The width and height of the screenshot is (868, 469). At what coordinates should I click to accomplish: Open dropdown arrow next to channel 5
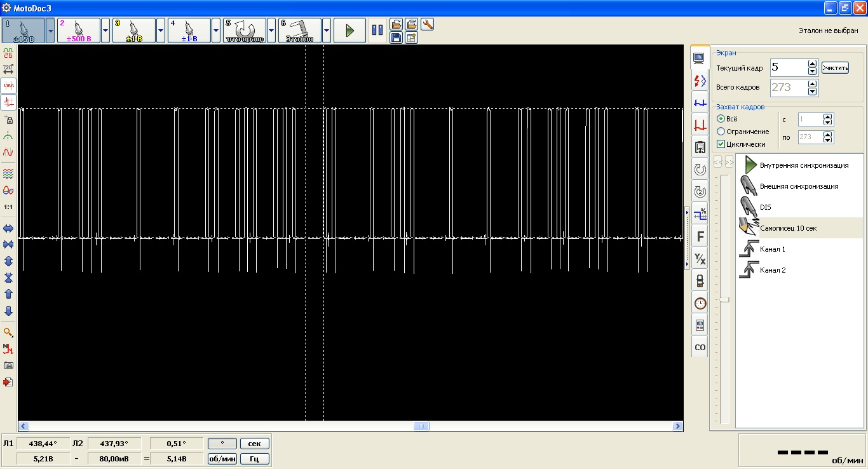[271, 31]
